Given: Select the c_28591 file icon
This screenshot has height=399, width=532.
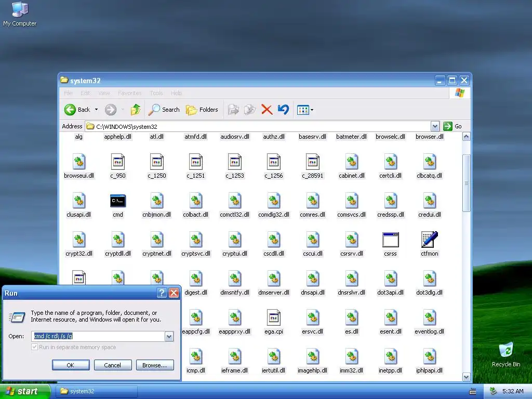Looking at the screenshot, I should pos(312,162).
